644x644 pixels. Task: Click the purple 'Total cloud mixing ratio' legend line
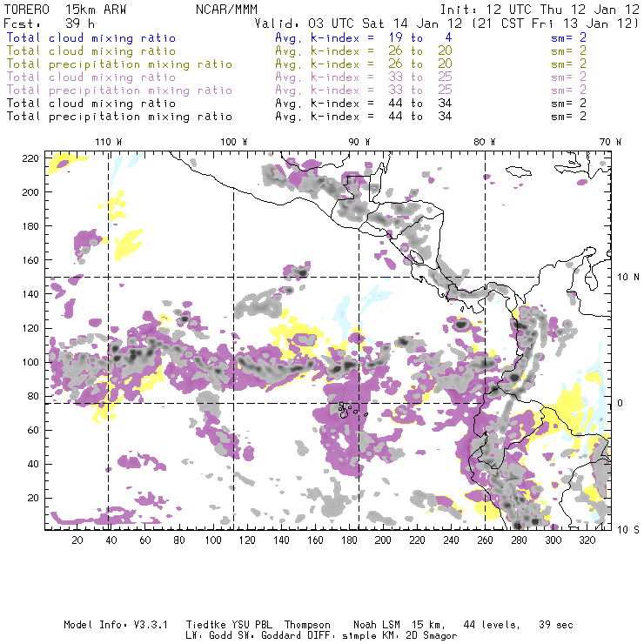(91, 77)
